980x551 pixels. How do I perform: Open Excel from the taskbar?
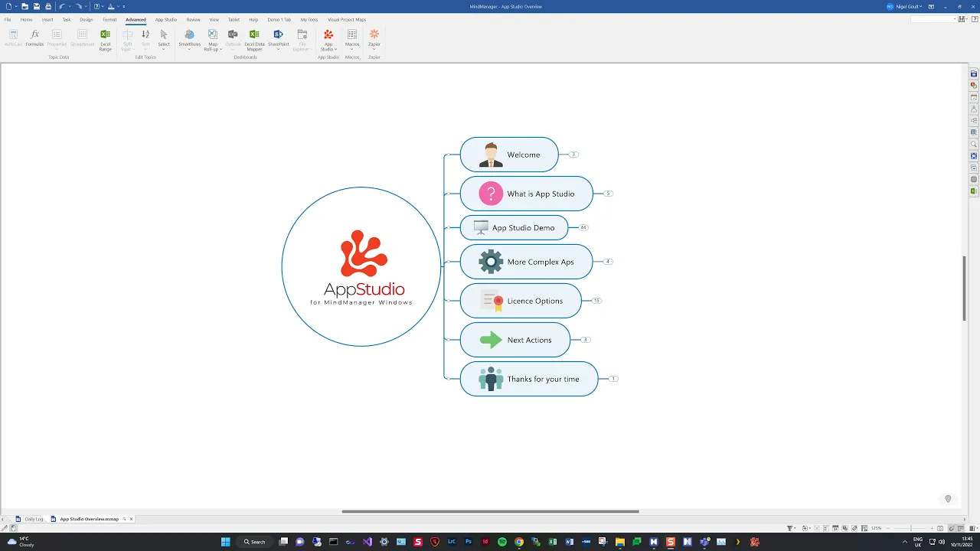click(x=553, y=542)
